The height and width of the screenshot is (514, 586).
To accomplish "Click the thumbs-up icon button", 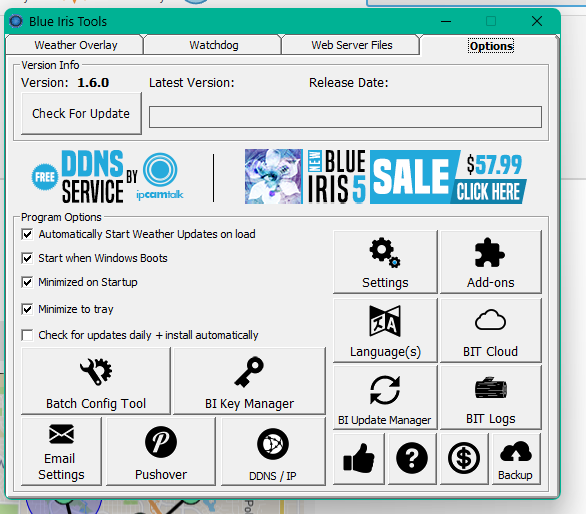I will click(x=359, y=459).
